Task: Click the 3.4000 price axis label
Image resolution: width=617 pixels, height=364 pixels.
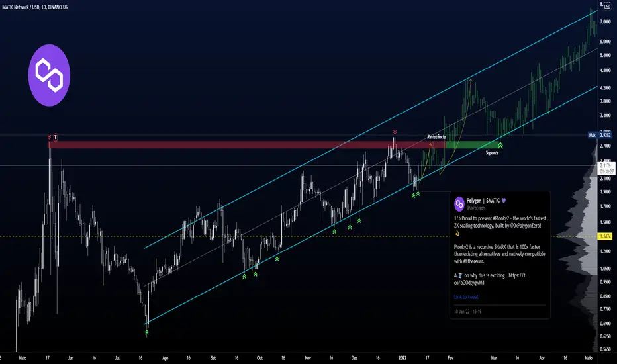Action: [605, 116]
